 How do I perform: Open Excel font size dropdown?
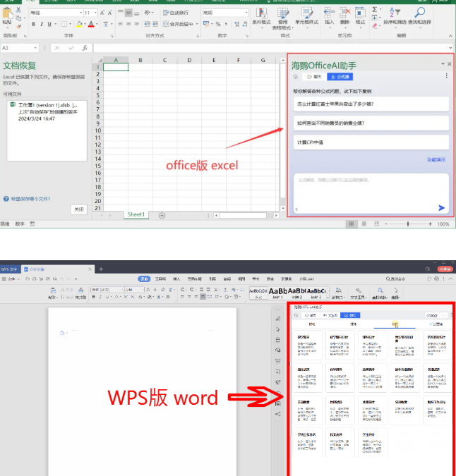pos(95,13)
